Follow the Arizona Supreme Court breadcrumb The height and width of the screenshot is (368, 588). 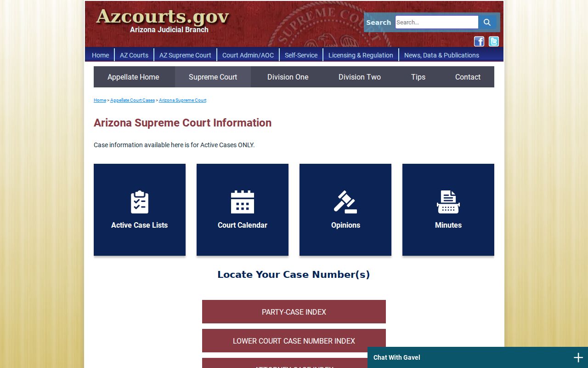point(182,100)
